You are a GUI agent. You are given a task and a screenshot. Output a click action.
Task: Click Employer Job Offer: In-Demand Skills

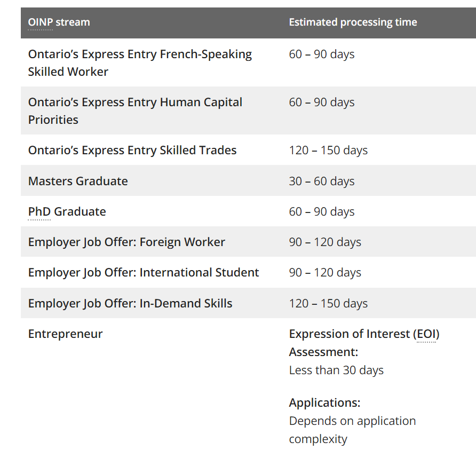tap(130, 304)
